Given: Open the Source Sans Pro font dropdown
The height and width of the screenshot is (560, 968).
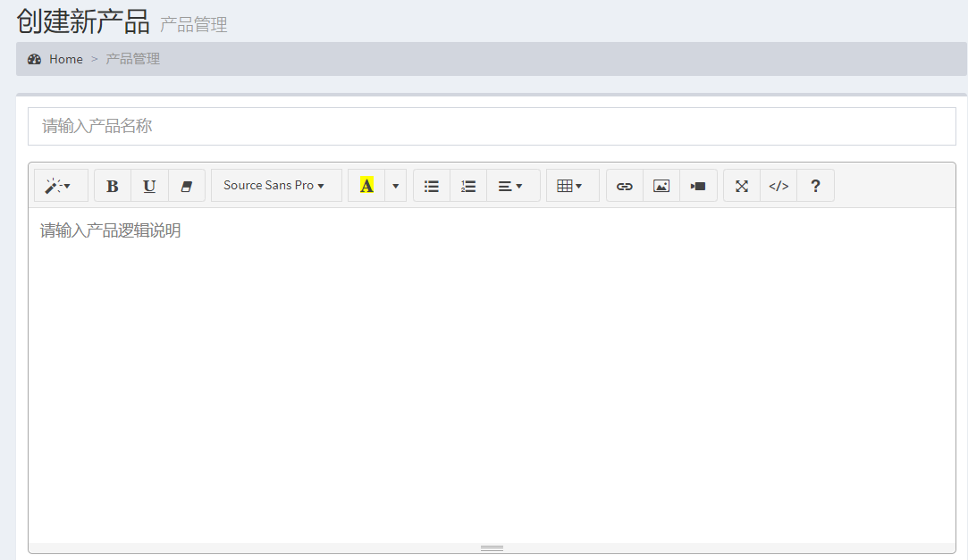Looking at the screenshot, I should [276, 186].
